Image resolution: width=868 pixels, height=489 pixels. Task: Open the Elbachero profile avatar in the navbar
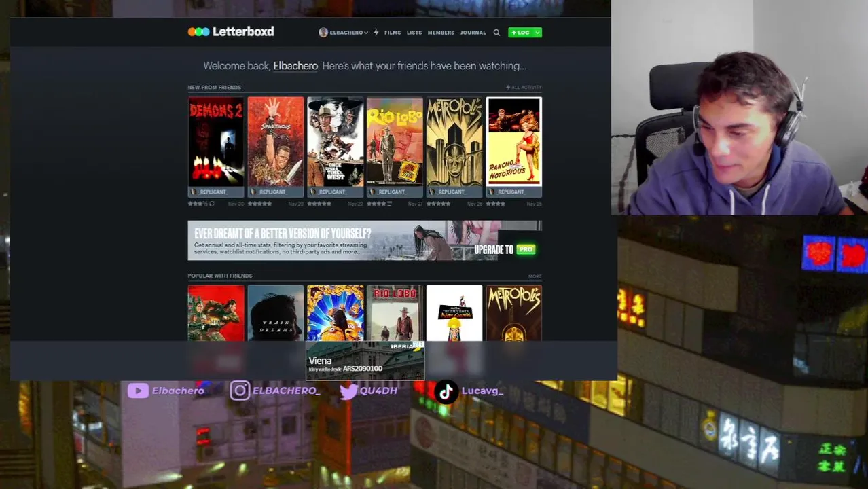coord(323,32)
